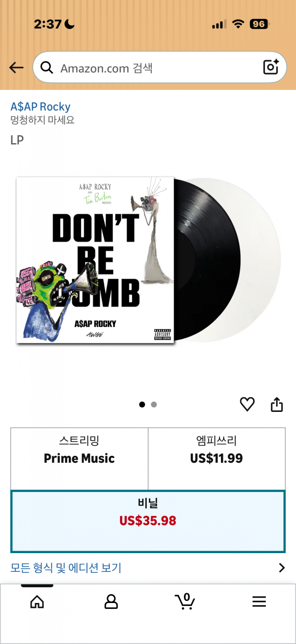Select the first image carousel dot
The width and height of the screenshot is (296, 644).
click(x=142, y=404)
